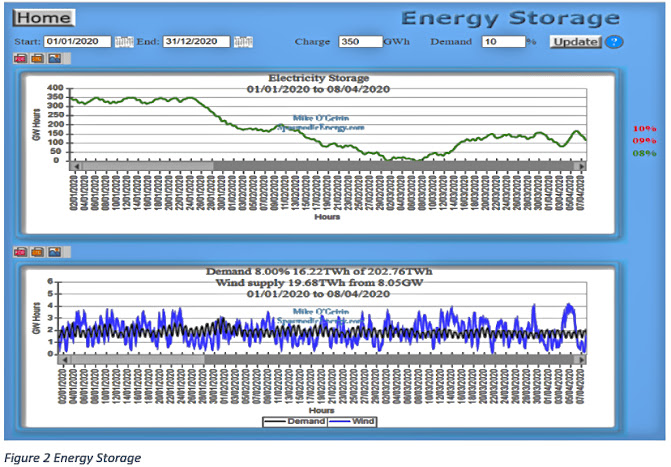This screenshot has width=671, height=467.
Task: Click the Figure 2 Energy Storage caption
Action: [72, 458]
